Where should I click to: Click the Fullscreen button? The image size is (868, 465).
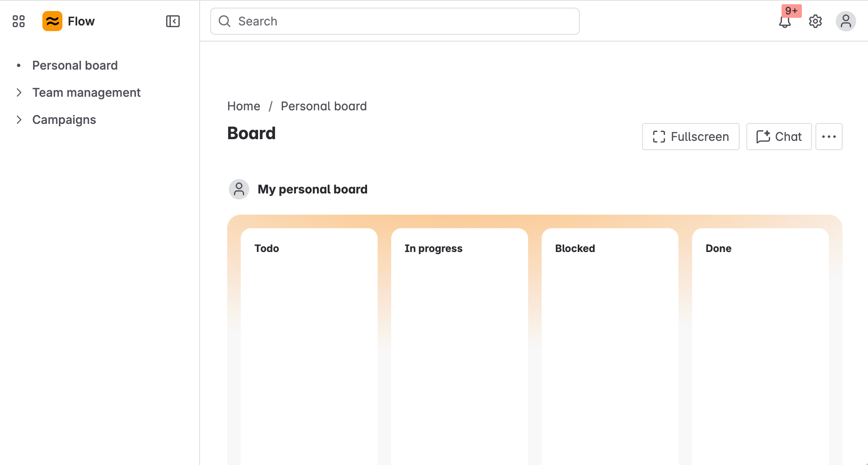pos(690,137)
